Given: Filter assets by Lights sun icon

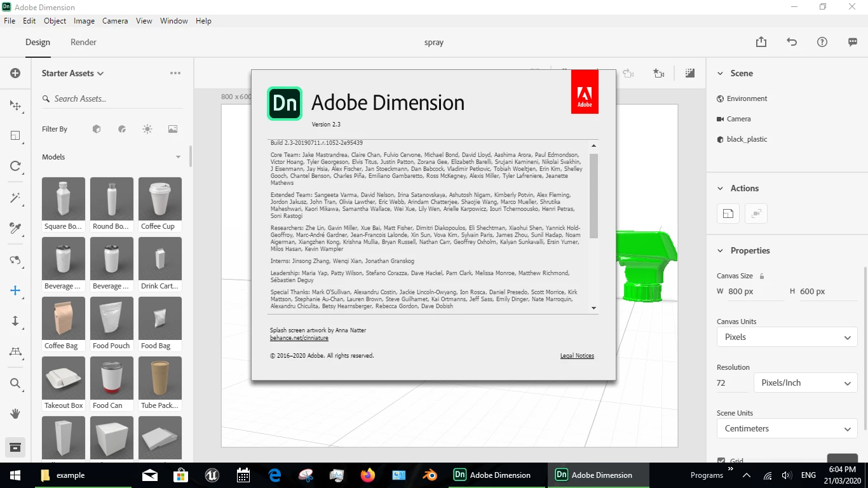Looking at the screenshot, I should coord(147,129).
